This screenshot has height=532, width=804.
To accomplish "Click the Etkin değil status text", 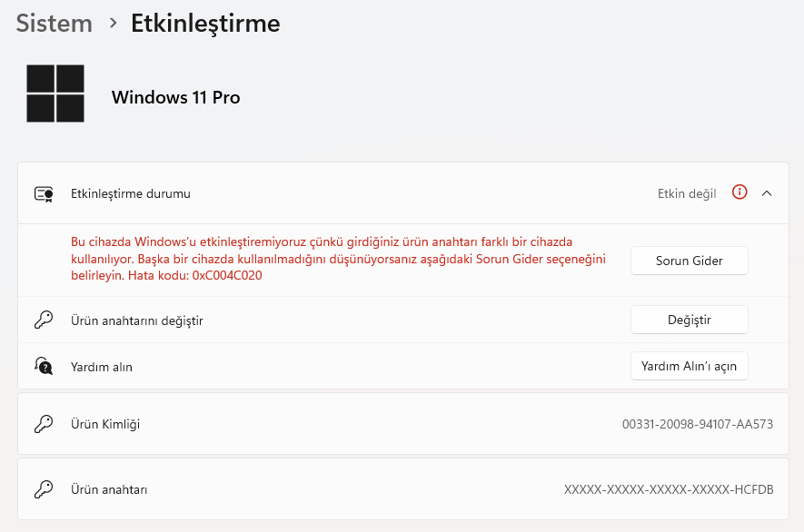I will point(687,193).
